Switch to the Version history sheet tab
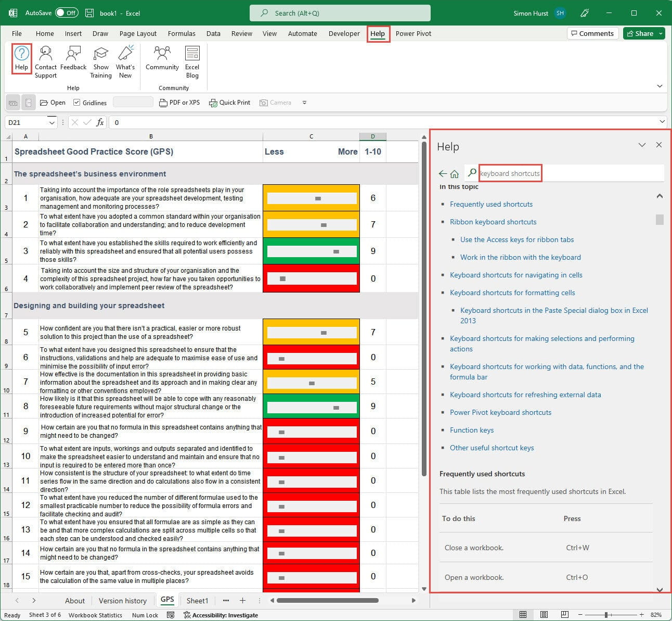The image size is (672, 621). 123,601
